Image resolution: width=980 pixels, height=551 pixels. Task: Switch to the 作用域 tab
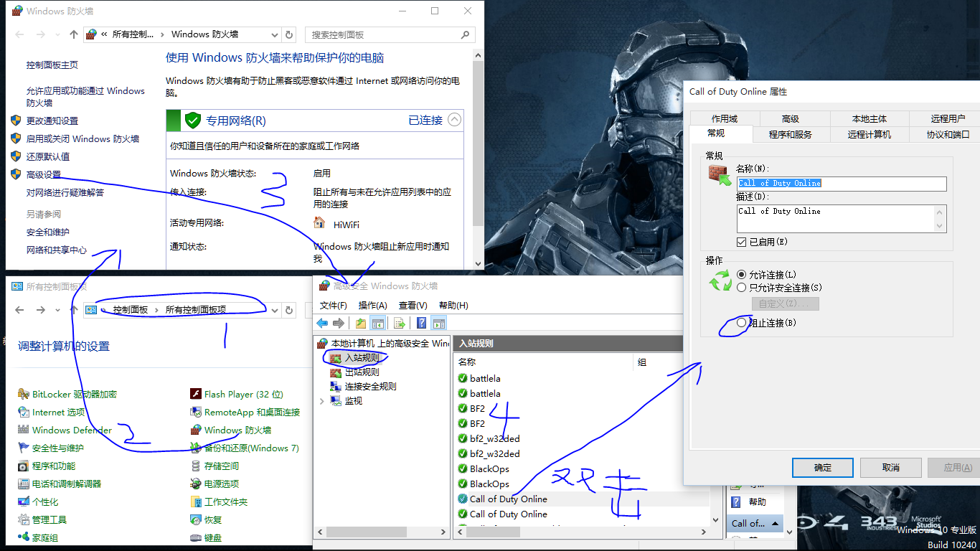tap(725, 118)
